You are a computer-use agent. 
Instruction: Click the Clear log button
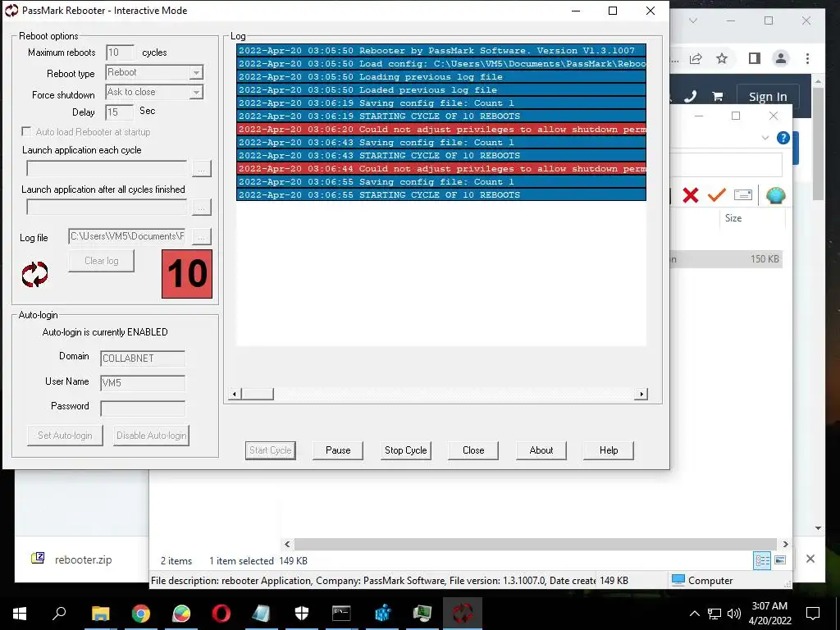tap(101, 261)
